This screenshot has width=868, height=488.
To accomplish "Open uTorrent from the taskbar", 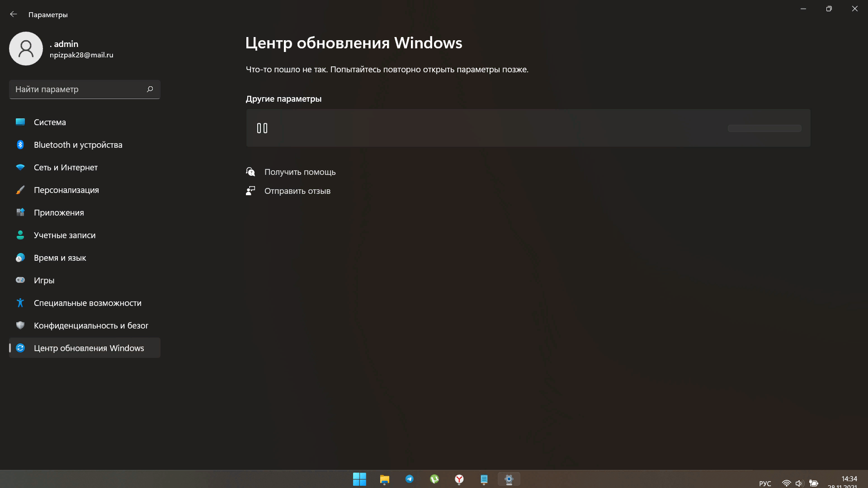I will click(434, 479).
